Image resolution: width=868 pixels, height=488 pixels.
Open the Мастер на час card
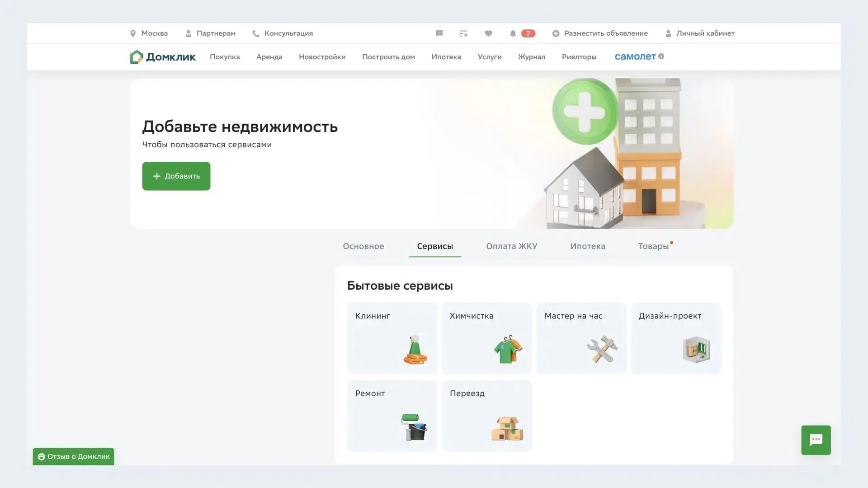coord(581,338)
